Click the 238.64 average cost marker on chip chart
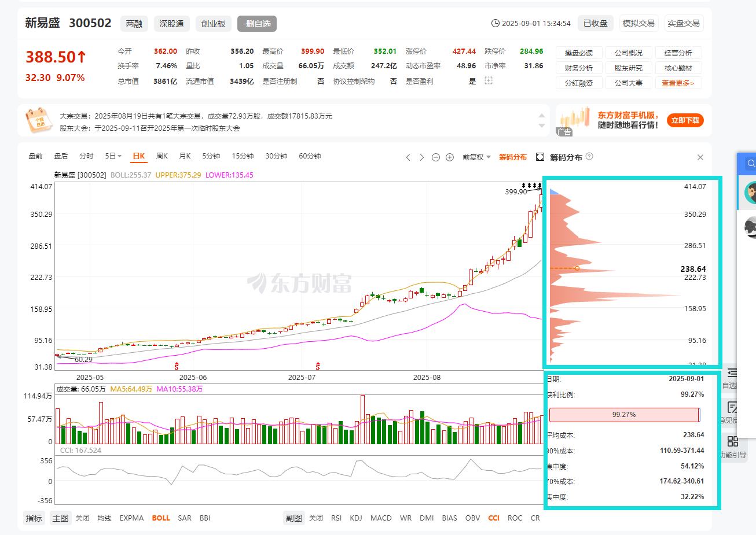The image size is (756, 535). pyautogui.click(x=577, y=268)
